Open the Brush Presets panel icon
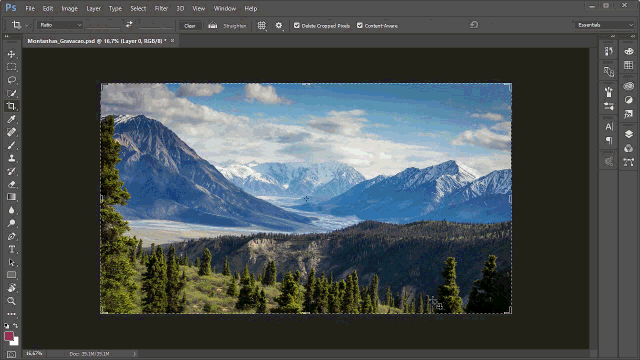This screenshot has width=640, height=360. tap(609, 106)
